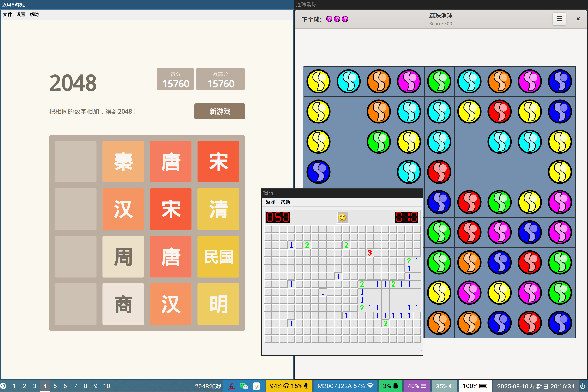The image size is (588, 392).
Task: Click the battery indicator showing 100%
Action: (475, 386)
